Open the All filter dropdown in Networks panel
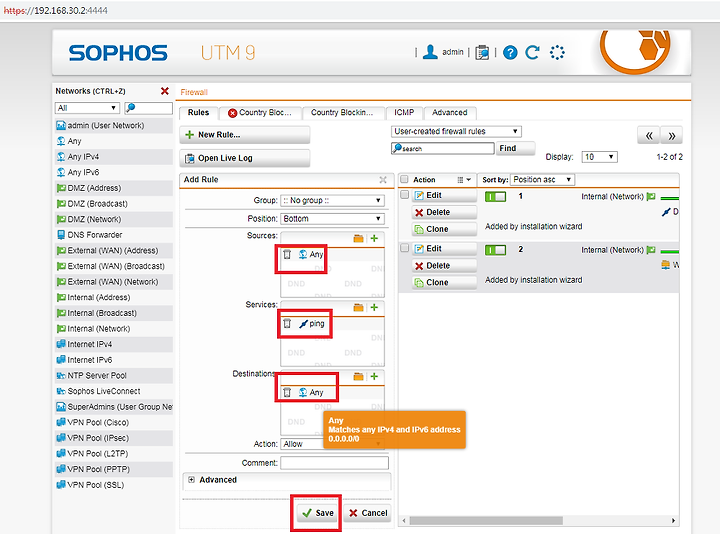The width and height of the screenshot is (720, 534). click(87, 108)
